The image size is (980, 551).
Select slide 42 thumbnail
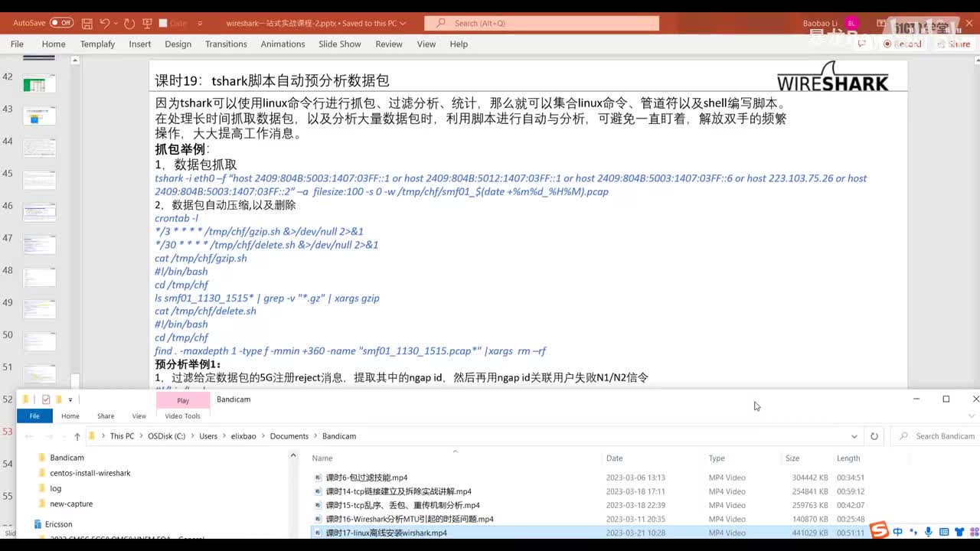(x=39, y=84)
